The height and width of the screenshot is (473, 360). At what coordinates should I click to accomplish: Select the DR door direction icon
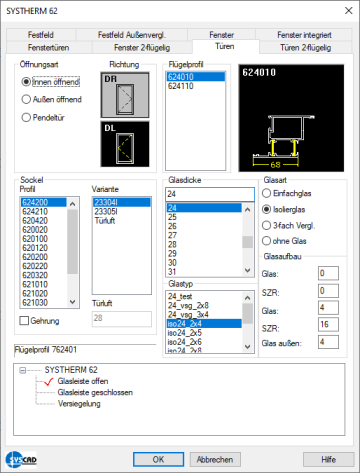[125, 95]
